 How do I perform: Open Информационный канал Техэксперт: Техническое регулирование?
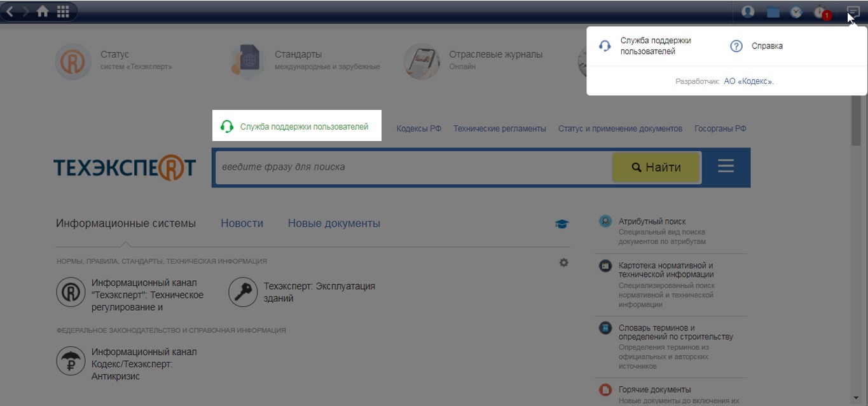coord(130,295)
